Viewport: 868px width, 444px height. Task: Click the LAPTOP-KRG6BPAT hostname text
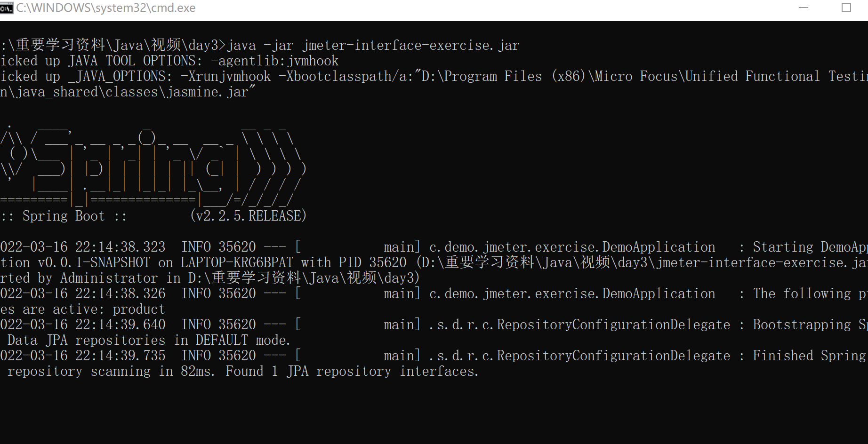tap(237, 262)
